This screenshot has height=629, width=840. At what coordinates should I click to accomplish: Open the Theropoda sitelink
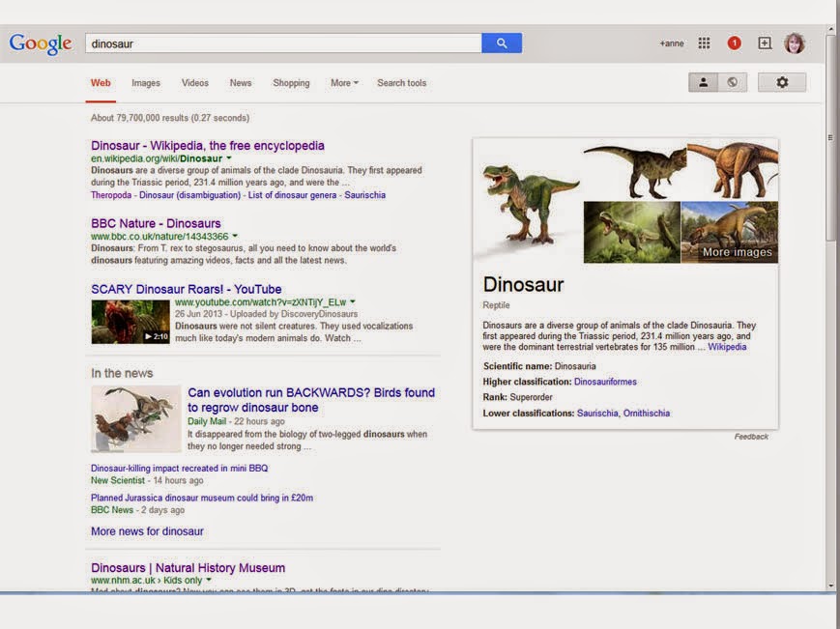(x=111, y=195)
